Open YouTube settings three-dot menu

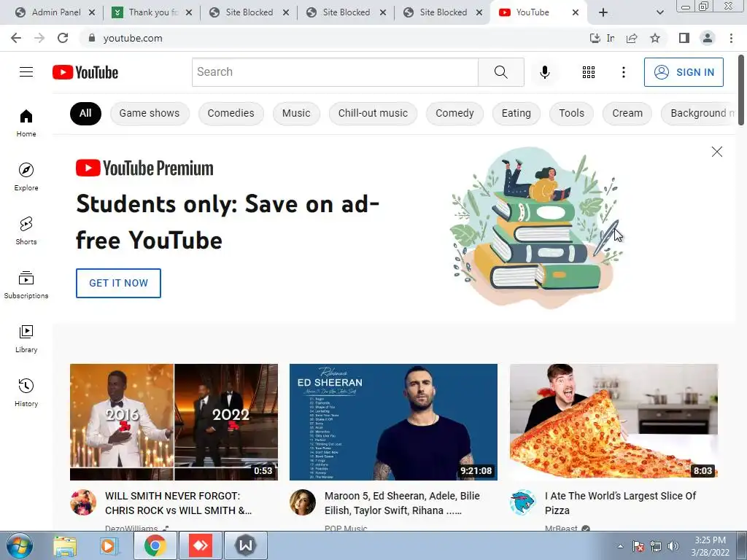coord(623,72)
